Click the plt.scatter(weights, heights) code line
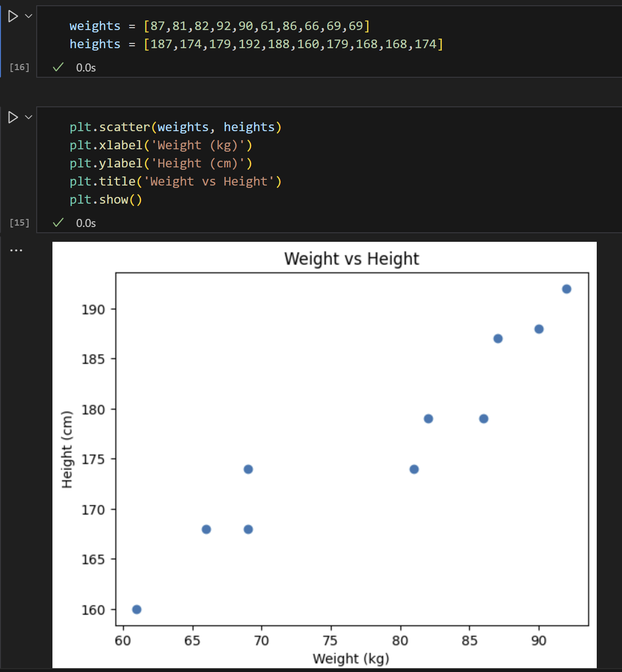 (x=176, y=127)
